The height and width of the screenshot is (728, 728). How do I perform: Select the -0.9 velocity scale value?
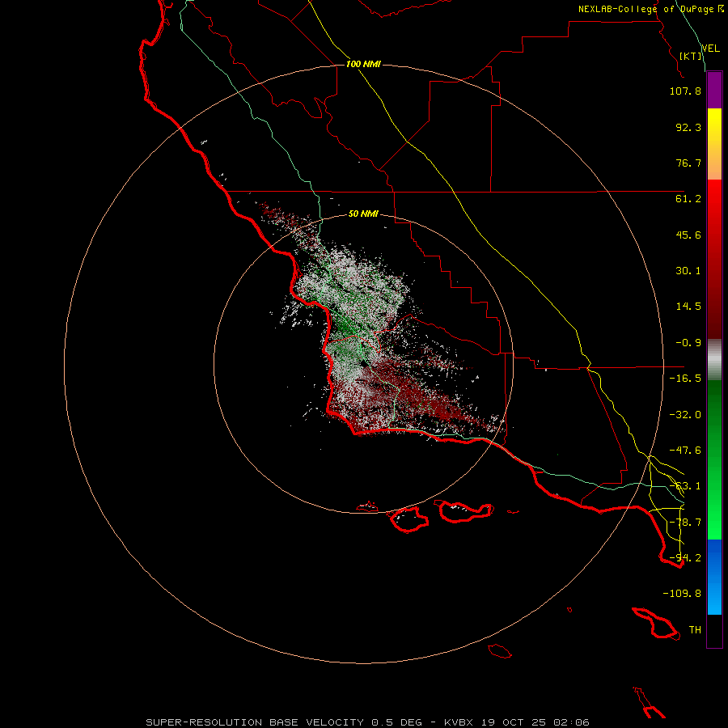pos(688,343)
